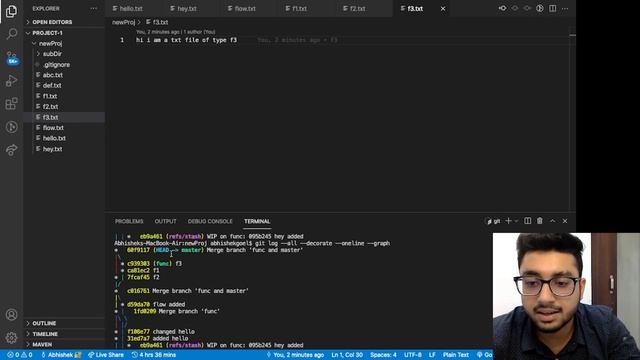
Task: Open def.txt in explorer
Action: click(x=64, y=85)
